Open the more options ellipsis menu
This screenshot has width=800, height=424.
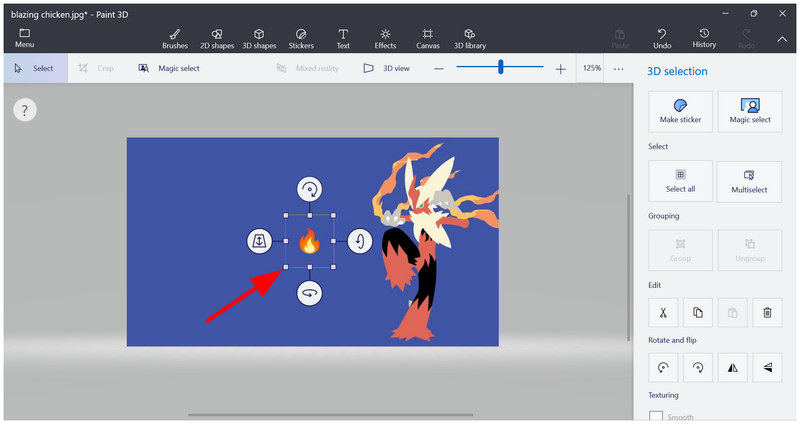coord(618,69)
